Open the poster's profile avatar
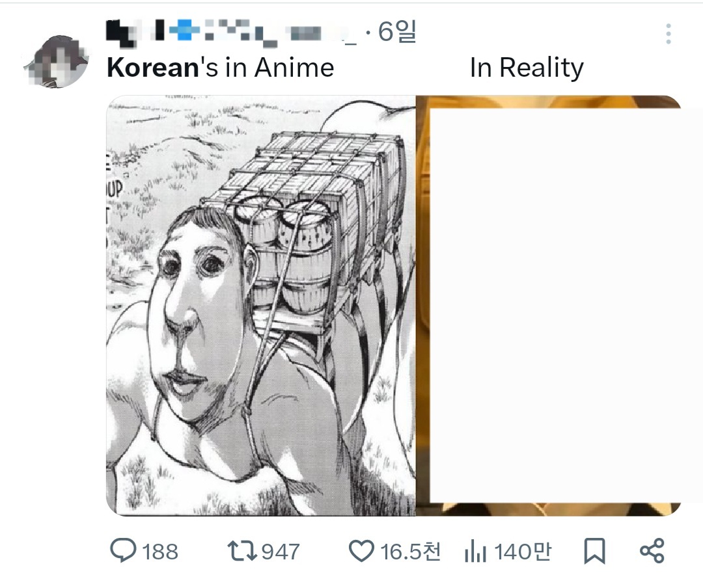 click(x=57, y=62)
